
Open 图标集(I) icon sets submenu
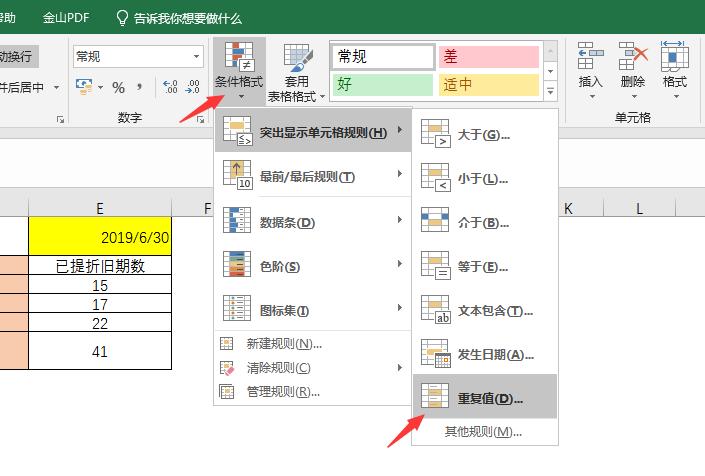tap(313, 309)
